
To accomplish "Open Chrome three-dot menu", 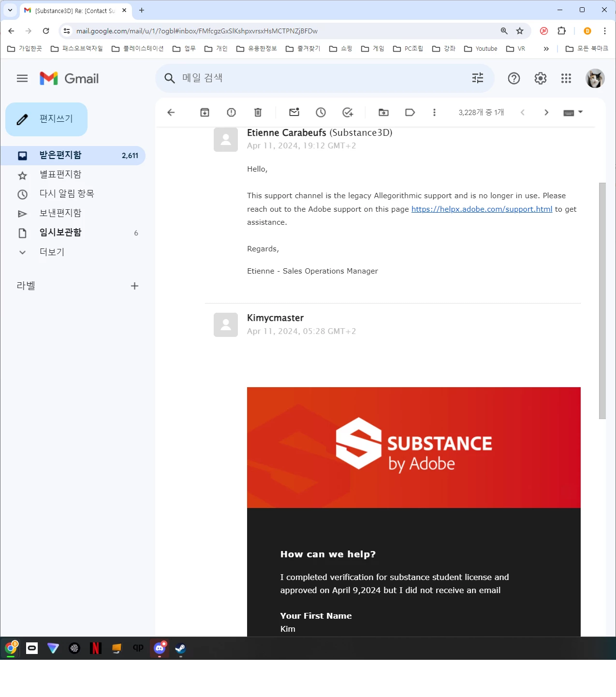I will coord(605,31).
